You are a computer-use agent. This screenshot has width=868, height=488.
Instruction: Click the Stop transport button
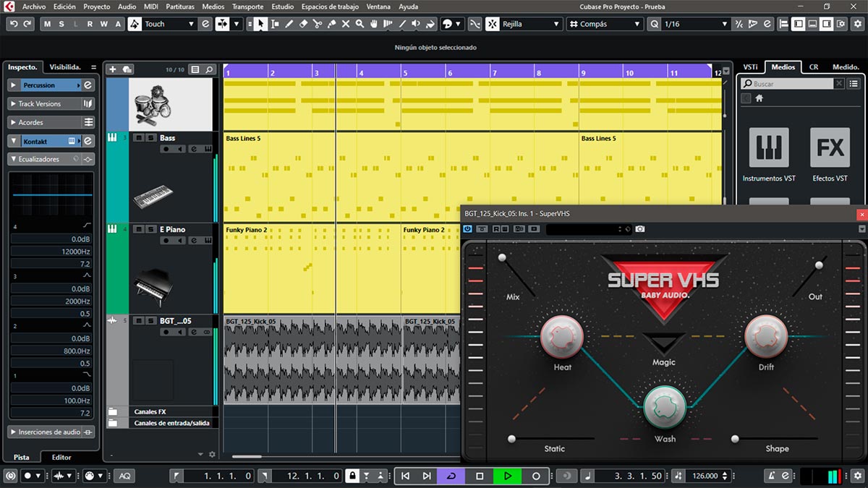(480, 476)
